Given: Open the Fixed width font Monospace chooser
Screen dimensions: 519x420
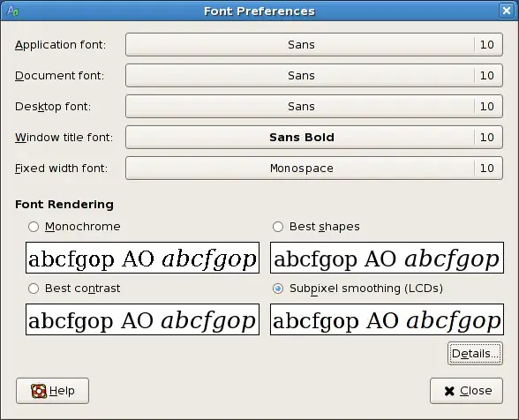Looking at the screenshot, I should (x=314, y=169).
